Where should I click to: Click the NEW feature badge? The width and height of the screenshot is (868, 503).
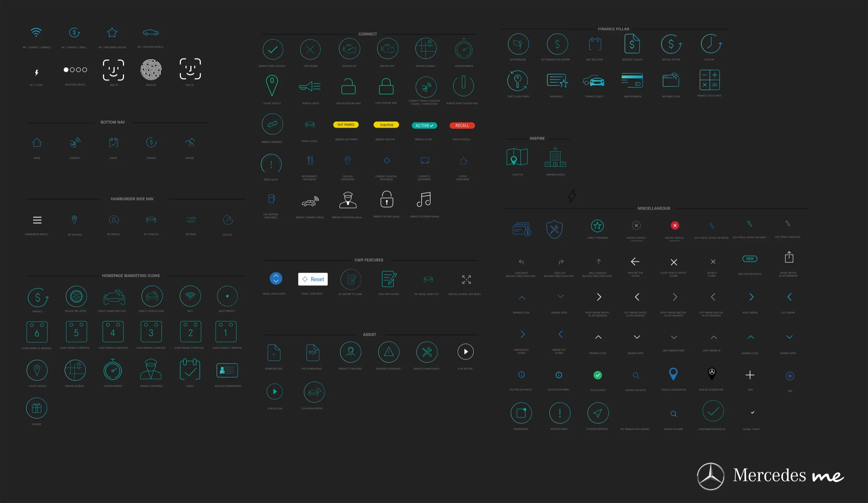click(750, 259)
